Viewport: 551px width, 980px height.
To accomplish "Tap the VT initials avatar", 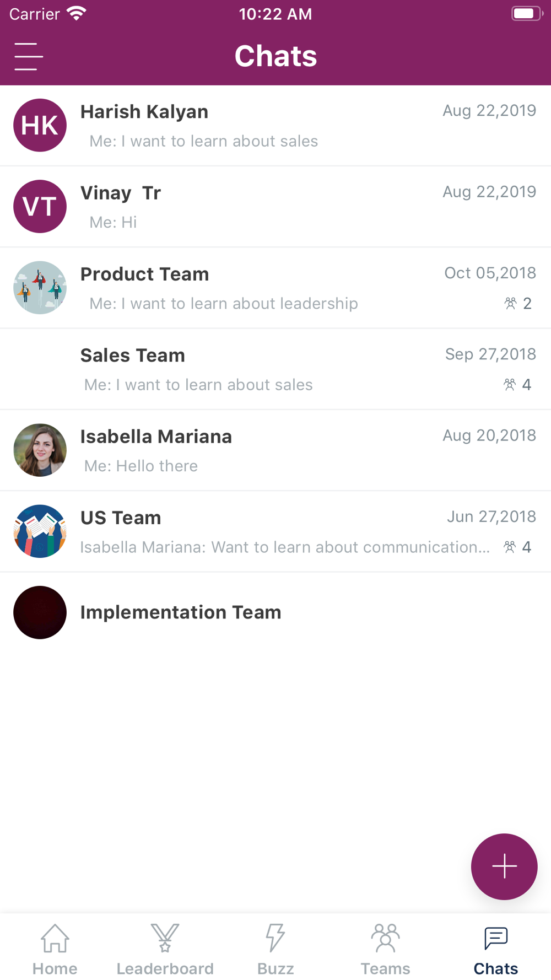I will pyautogui.click(x=40, y=207).
